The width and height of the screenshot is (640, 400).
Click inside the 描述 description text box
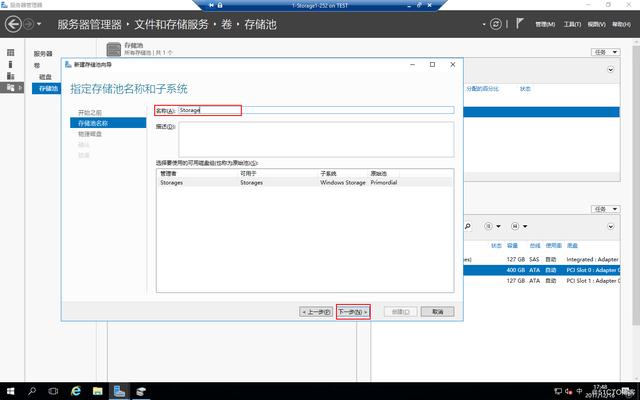tap(316, 139)
